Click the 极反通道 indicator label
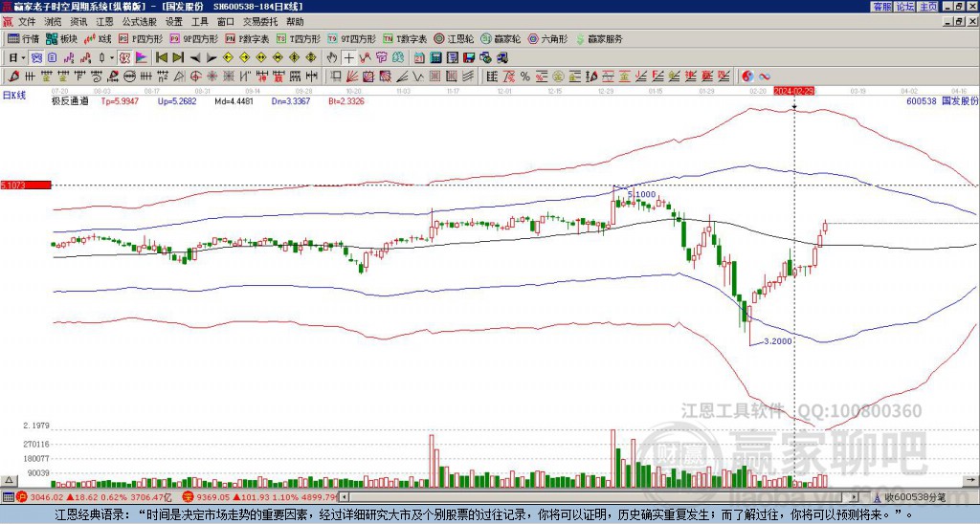Viewport: 980px width, 524px height. (70, 101)
